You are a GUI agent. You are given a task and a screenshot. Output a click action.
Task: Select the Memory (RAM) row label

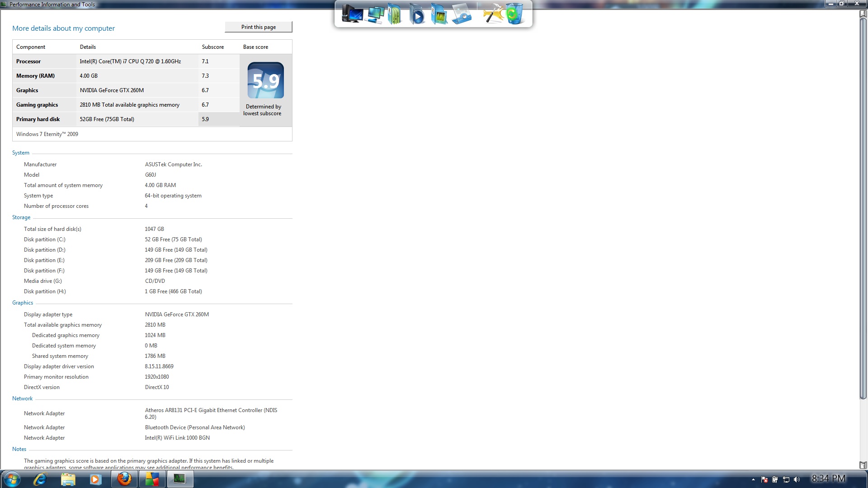[35, 76]
